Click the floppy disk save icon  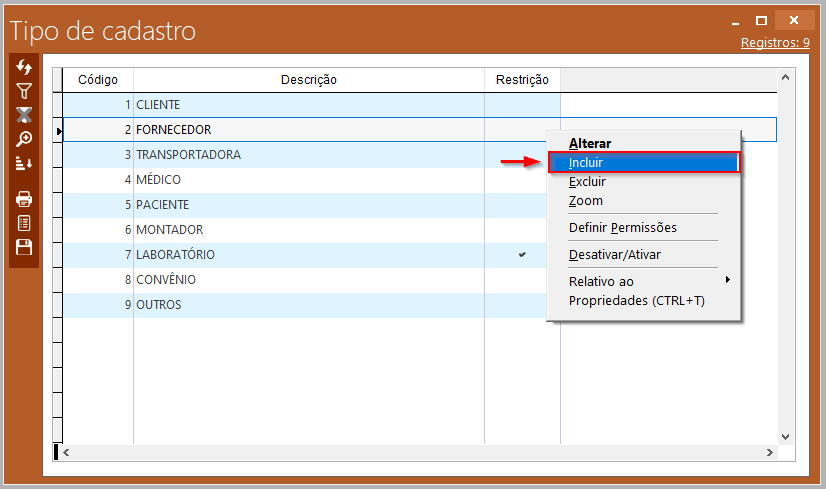click(24, 247)
